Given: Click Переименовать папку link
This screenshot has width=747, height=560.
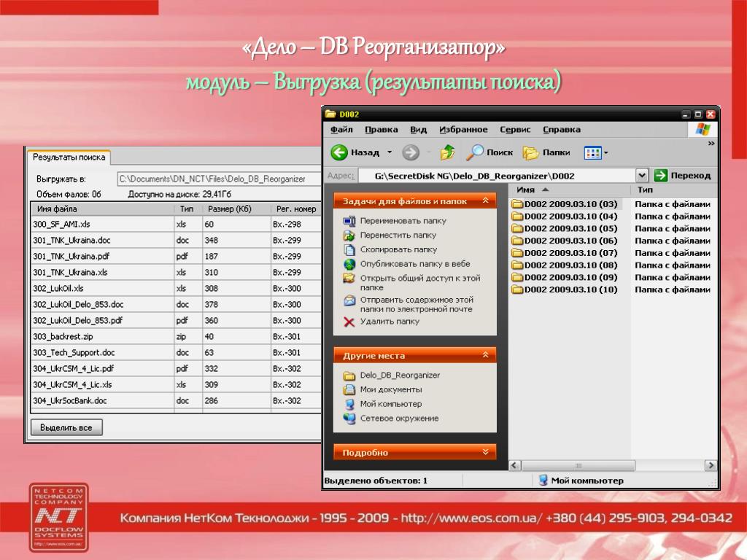Looking at the screenshot, I should click(403, 221).
